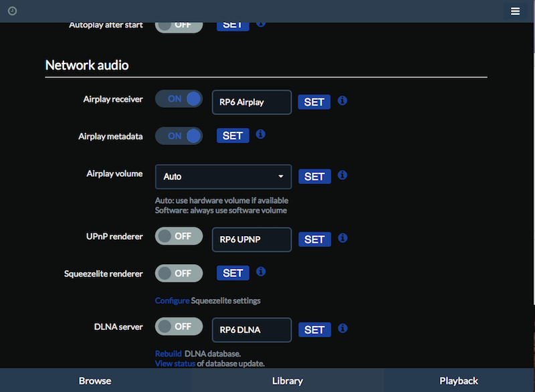Click SET for DLNA server
This screenshot has width=535, height=392.
(314, 330)
